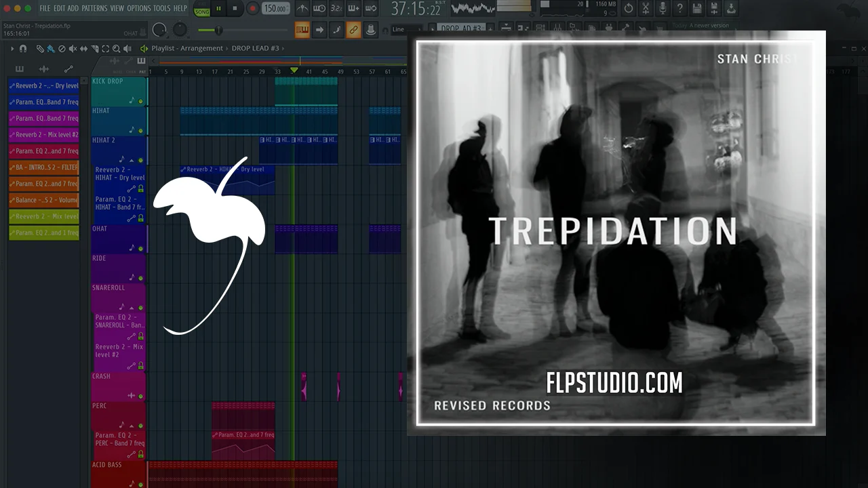The image size is (868, 488).
Task: Select the Reeverb 2 Dry level clip in picker
Action: tap(44, 86)
